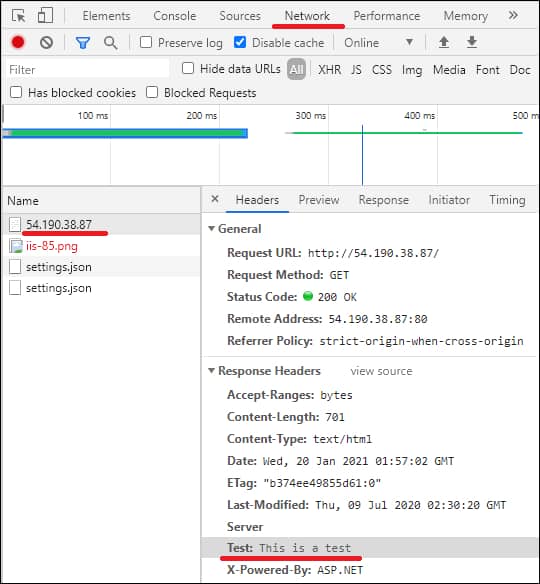
Task: Select the All filter type
Action: [x=296, y=69]
